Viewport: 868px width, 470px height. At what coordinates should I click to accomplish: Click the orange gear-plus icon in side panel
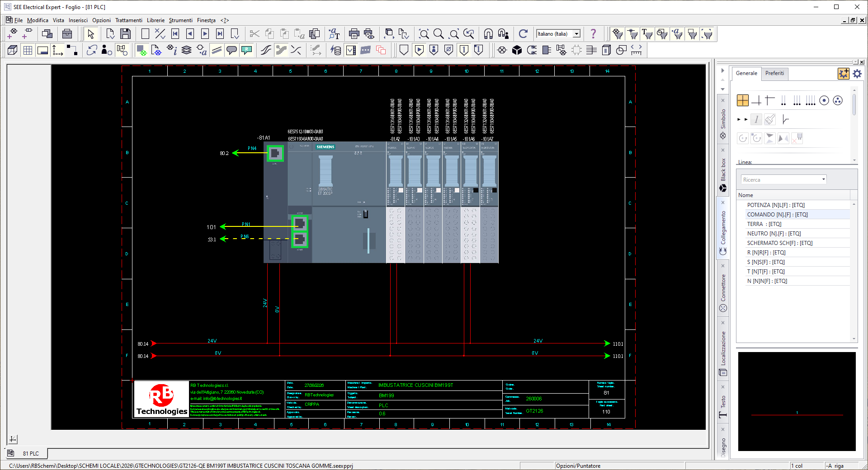pyautogui.click(x=843, y=73)
